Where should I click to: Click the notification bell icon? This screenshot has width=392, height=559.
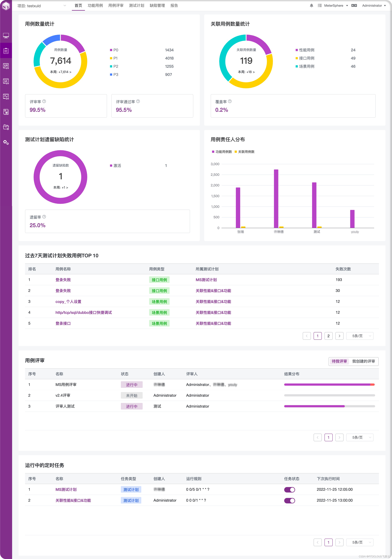pyautogui.click(x=311, y=6)
